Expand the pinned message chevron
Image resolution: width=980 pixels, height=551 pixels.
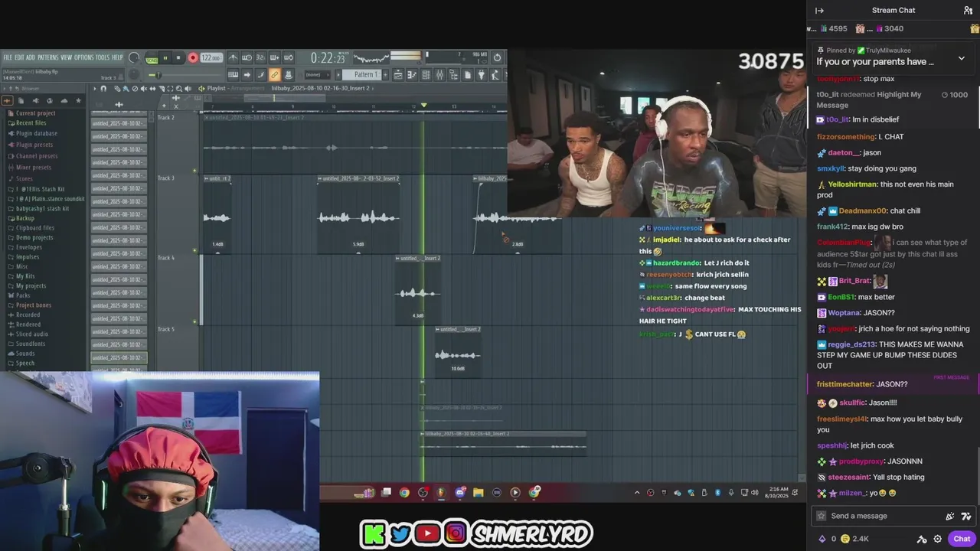click(962, 59)
